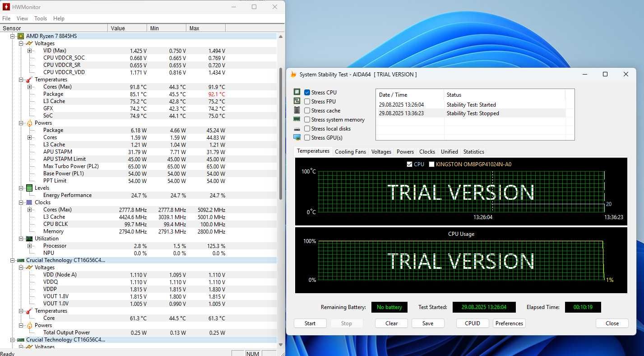
Task: Collapse the Ryzen Utilization section
Action: (x=21, y=239)
